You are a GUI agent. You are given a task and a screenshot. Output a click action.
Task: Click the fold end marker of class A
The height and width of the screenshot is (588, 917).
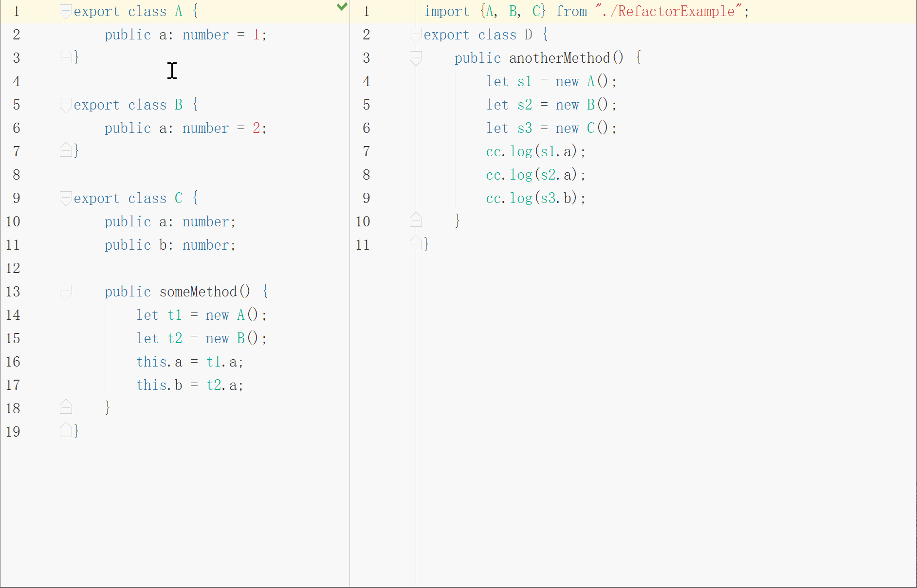(66, 57)
